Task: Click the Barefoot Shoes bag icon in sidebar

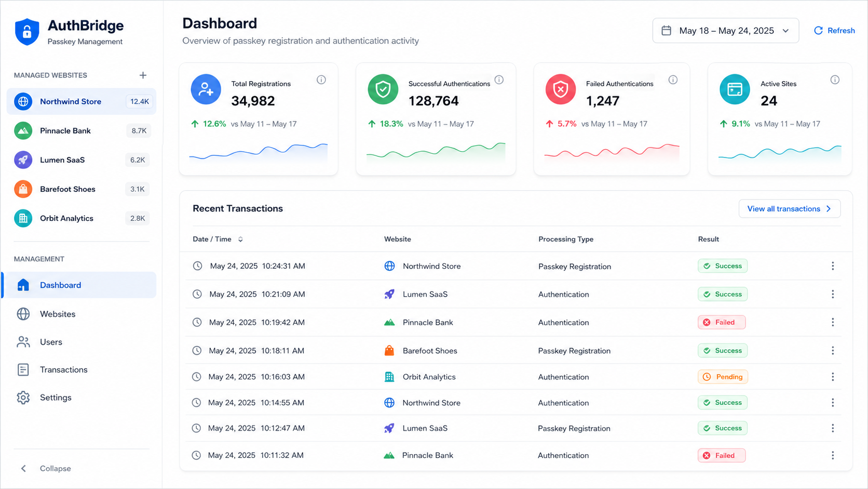Action: tap(23, 189)
